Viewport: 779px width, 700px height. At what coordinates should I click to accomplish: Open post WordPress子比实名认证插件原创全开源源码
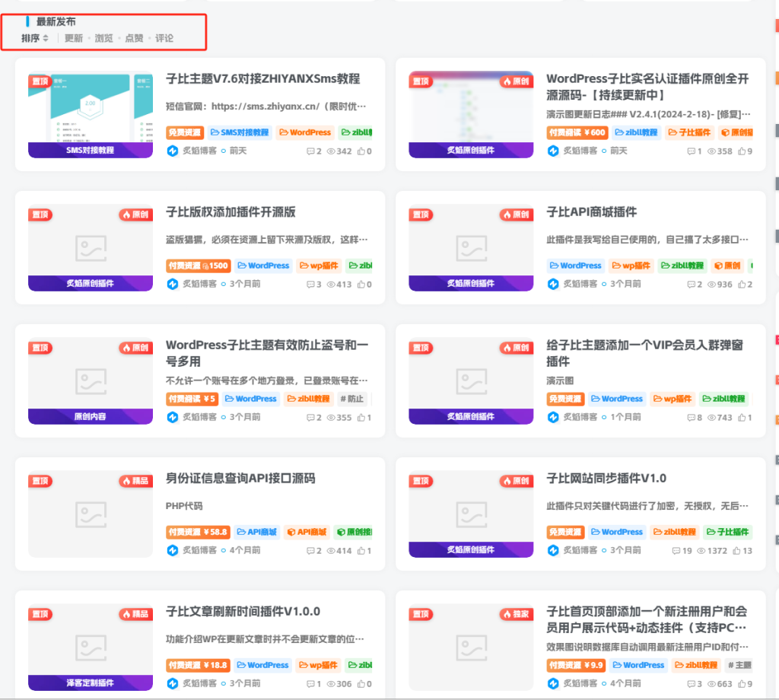[648, 87]
